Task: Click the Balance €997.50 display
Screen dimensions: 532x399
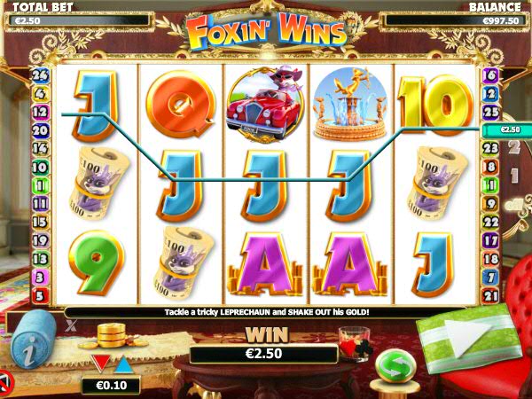Action: (x=453, y=20)
